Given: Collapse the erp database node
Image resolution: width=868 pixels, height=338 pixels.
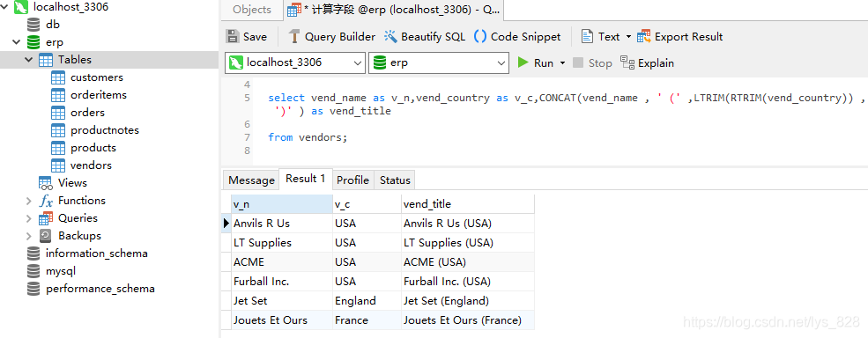Looking at the screenshot, I should pyautogui.click(x=17, y=42).
